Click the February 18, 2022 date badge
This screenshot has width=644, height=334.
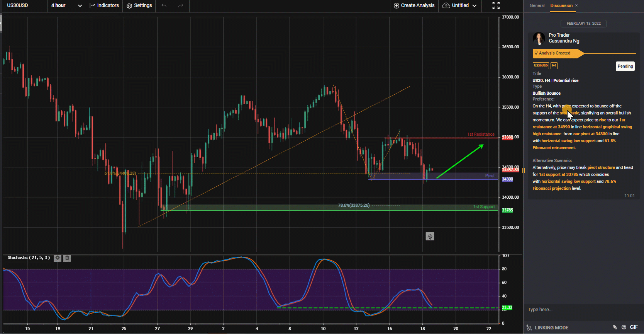[584, 24]
